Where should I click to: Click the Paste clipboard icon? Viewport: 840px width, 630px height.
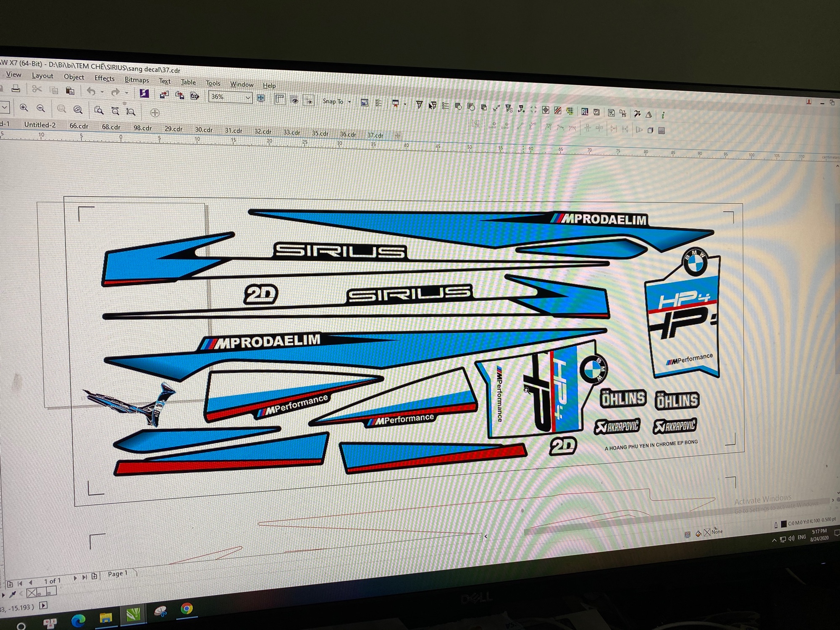pos(70,90)
